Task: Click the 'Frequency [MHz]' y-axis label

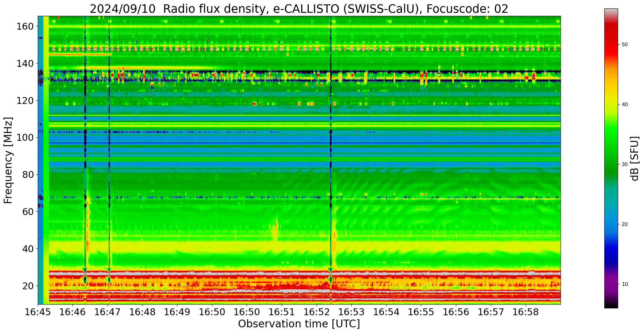Action: tap(8, 160)
